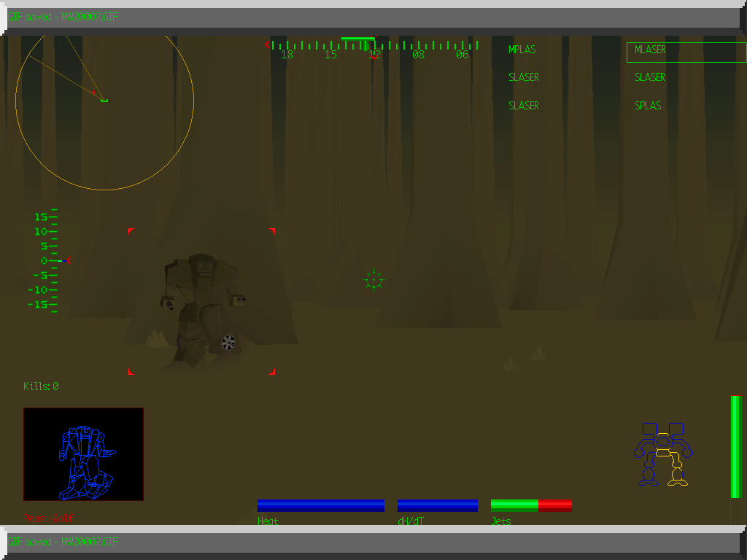
Task: Click heading 12 on the compass tape
Action: [374, 54]
